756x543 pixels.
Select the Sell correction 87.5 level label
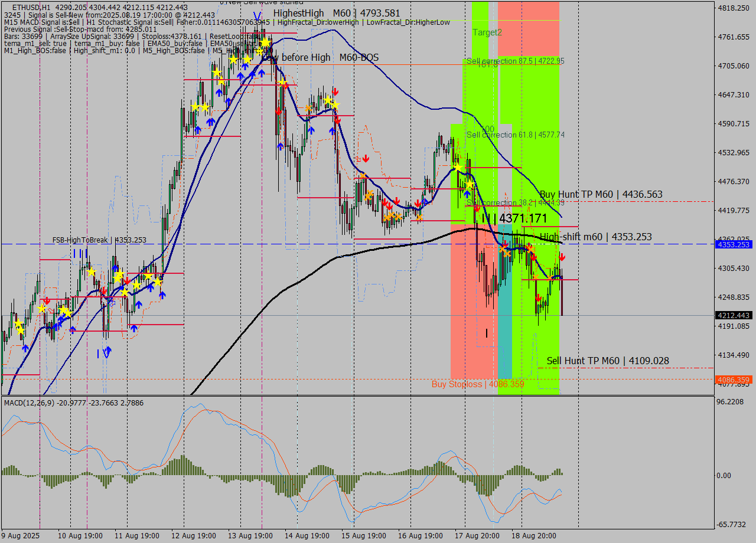click(x=515, y=61)
